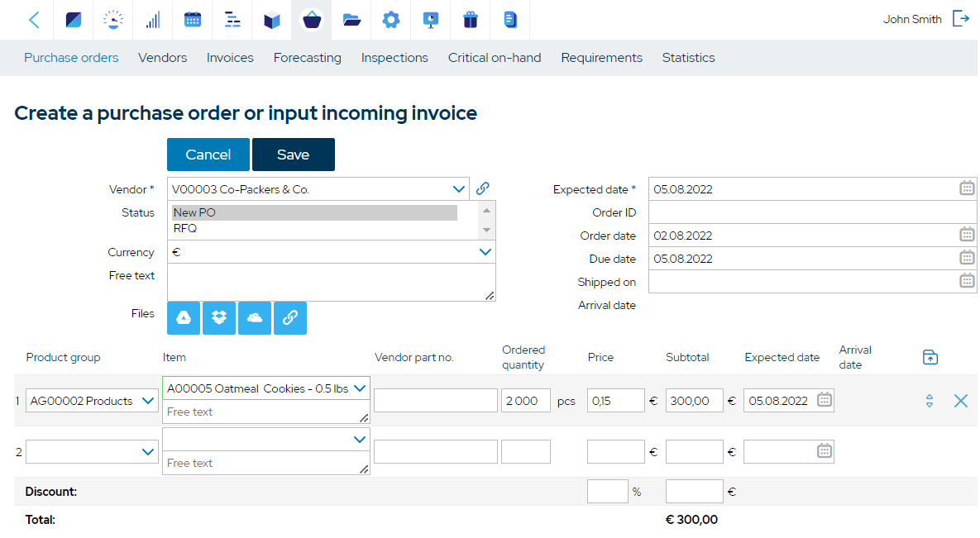Expand the Currency dropdown

485,252
